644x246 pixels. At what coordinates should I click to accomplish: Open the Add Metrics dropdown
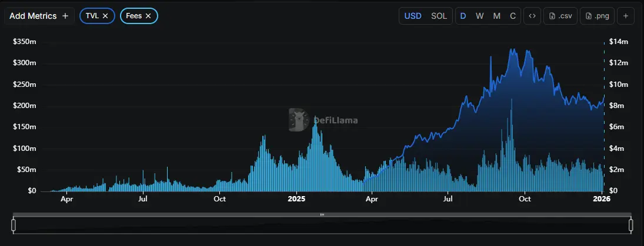click(39, 16)
